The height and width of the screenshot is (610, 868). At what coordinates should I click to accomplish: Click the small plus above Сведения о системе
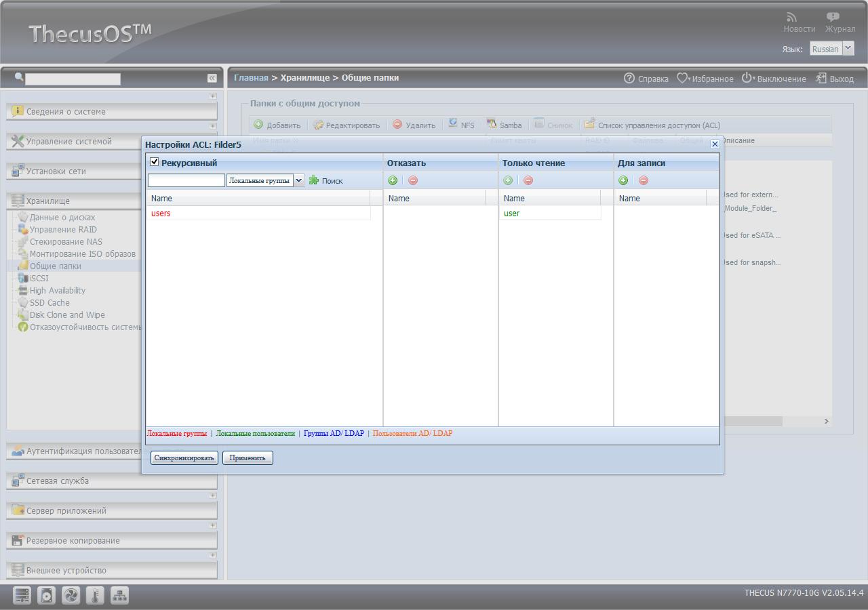pos(213,96)
